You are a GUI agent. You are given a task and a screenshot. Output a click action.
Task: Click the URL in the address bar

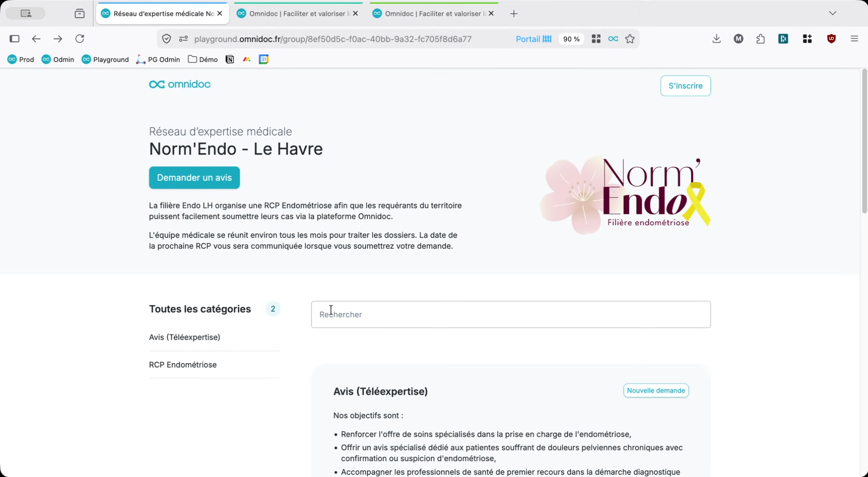tap(333, 39)
